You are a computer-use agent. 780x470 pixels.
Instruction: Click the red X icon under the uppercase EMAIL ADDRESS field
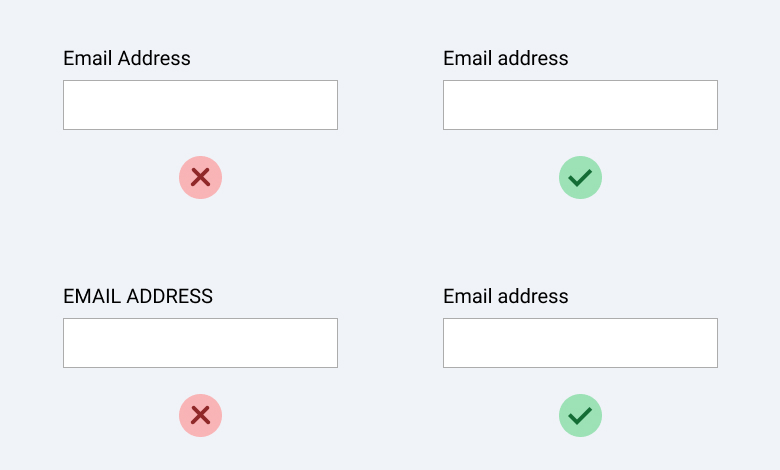(200, 415)
